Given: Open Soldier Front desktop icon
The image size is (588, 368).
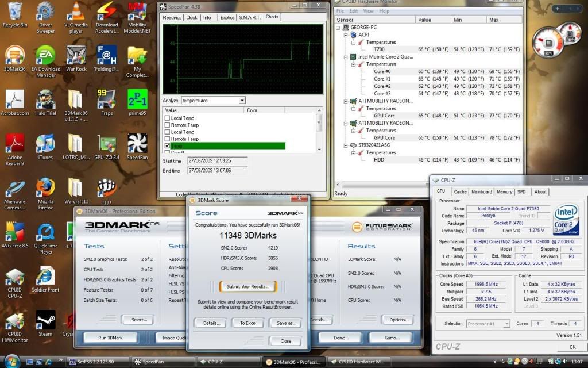Looking at the screenshot, I should point(45,280).
